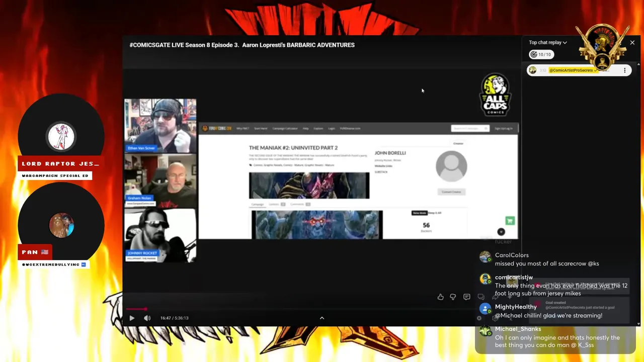Click the Why FMC? nav item
Screen dimensions: 644x362
(x=243, y=128)
